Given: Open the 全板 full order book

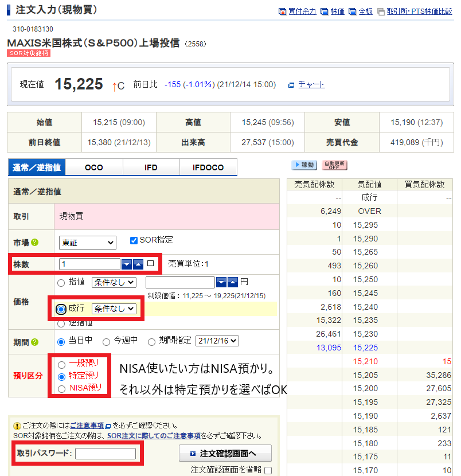Looking at the screenshot, I should [366, 11].
